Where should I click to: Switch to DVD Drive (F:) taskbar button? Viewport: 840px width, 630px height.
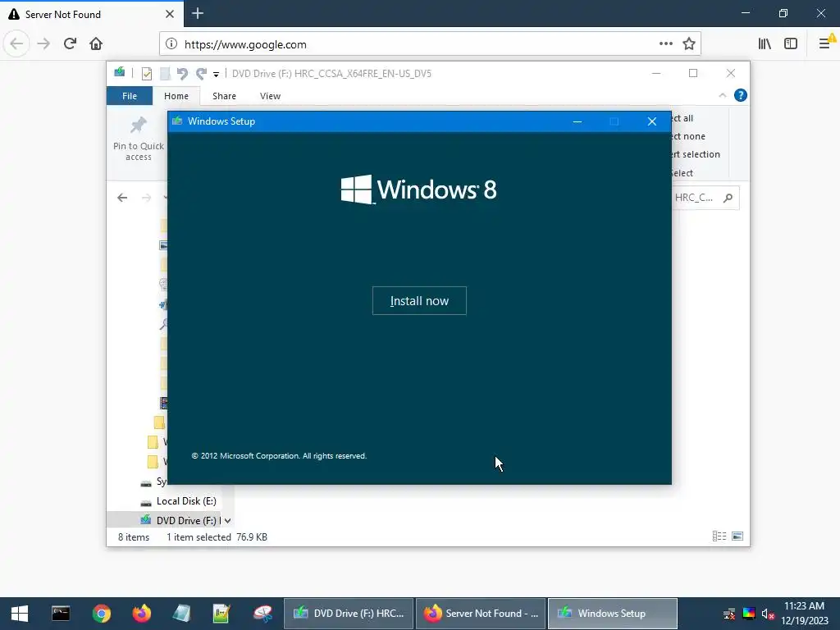click(348, 614)
